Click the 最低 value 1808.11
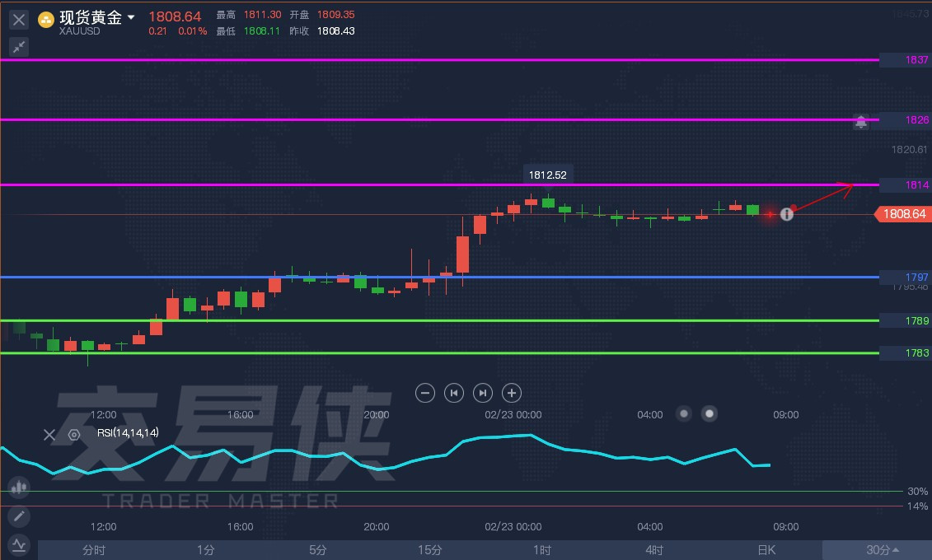Viewport: 932px width, 560px height. tap(261, 30)
